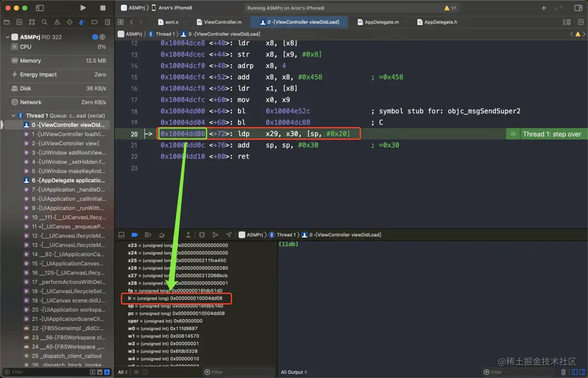Toggle breakpoints activation in debug bar
The height and width of the screenshot is (378, 588).
point(134,235)
